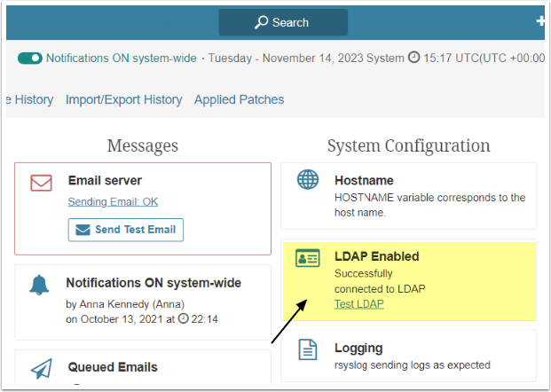This screenshot has width=551, height=392.
Task: Click the clock icon beside 15:17 UTC
Action: coord(413,57)
